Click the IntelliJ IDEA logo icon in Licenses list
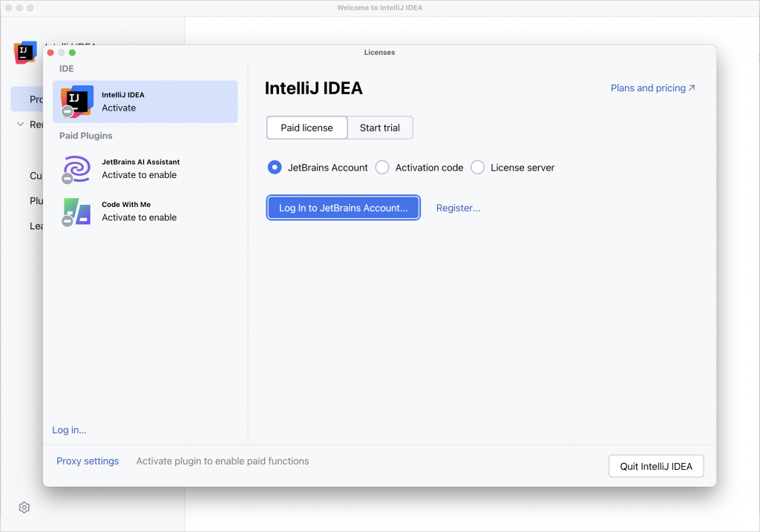 [75, 101]
